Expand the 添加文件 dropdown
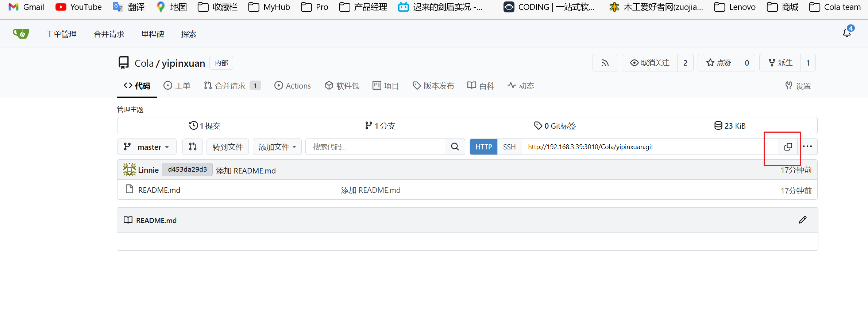 coord(277,147)
